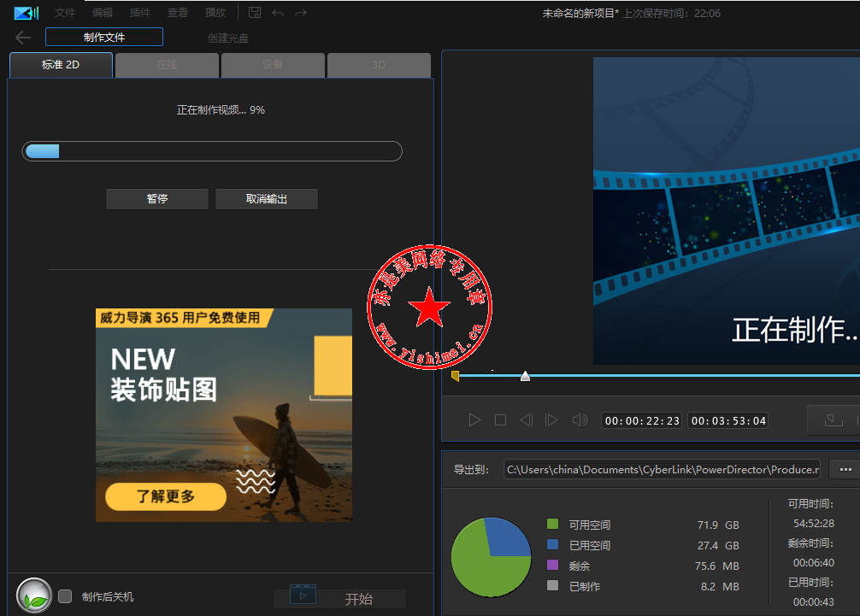The image size is (860, 616).
Task: Click the video preview window
Action: [727, 211]
